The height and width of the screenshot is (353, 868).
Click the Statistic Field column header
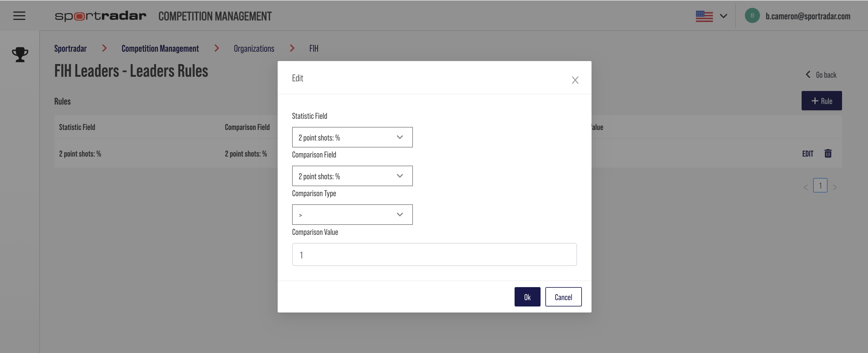(77, 127)
